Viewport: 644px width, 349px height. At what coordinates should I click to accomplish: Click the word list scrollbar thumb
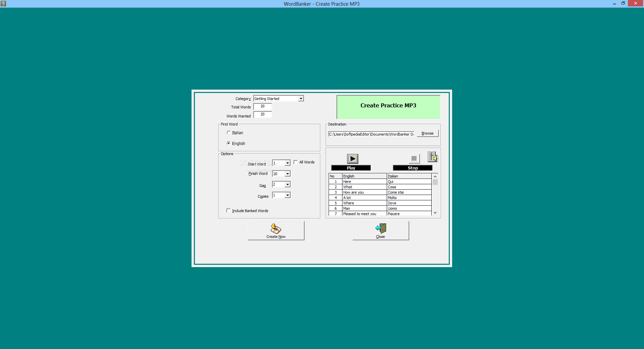[435, 182]
